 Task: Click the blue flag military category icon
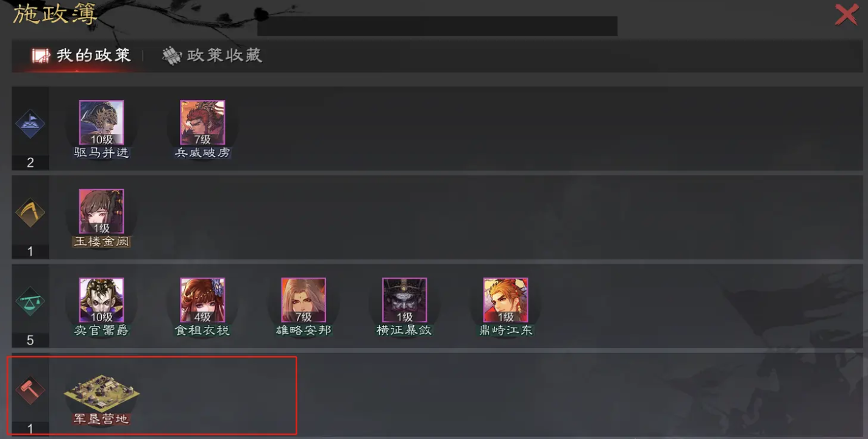pyautogui.click(x=30, y=123)
